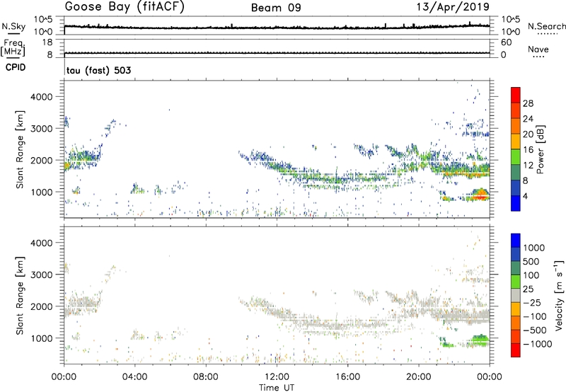Click the 'Freq. [MHz]' label
The width and height of the screenshot is (566, 392).
13,47
